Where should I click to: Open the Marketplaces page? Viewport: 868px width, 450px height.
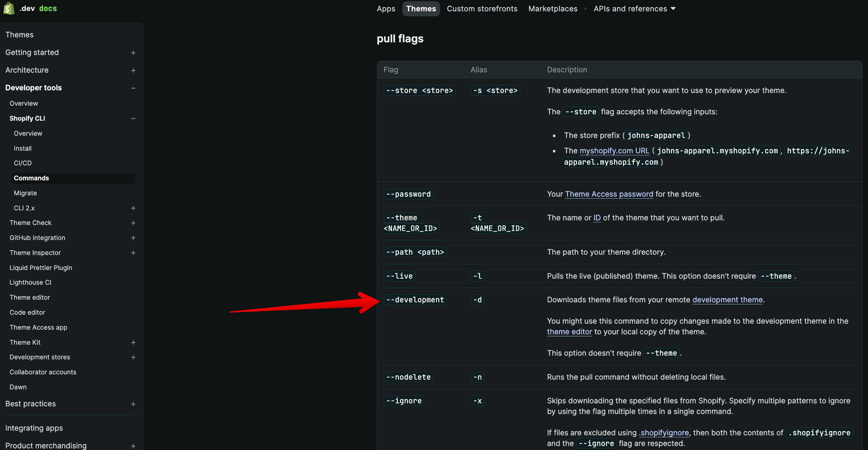pyautogui.click(x=553, y=8)
